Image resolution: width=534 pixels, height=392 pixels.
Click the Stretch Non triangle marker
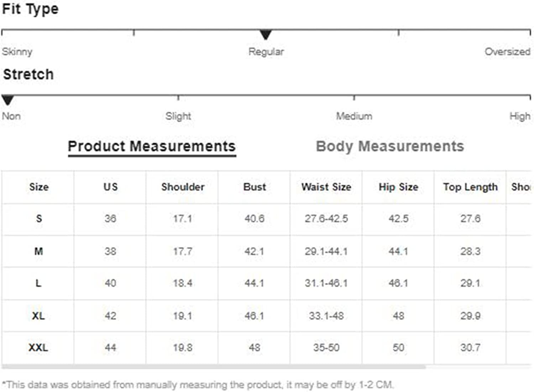(x=7, y=100)
